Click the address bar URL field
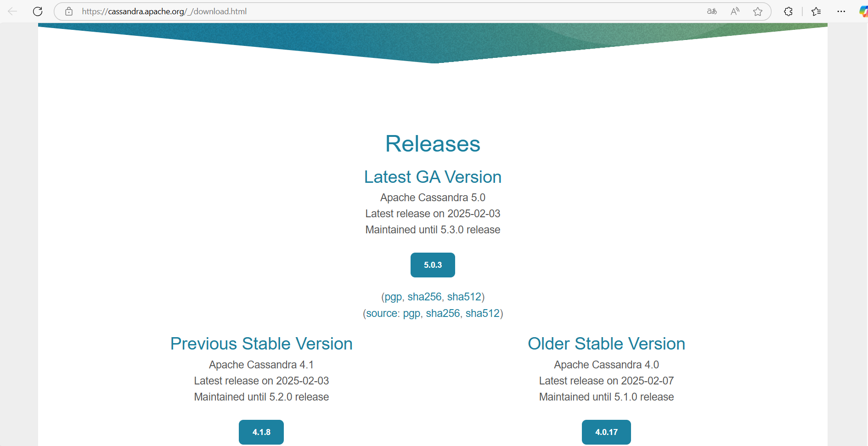868x446 pixels. 367,11
